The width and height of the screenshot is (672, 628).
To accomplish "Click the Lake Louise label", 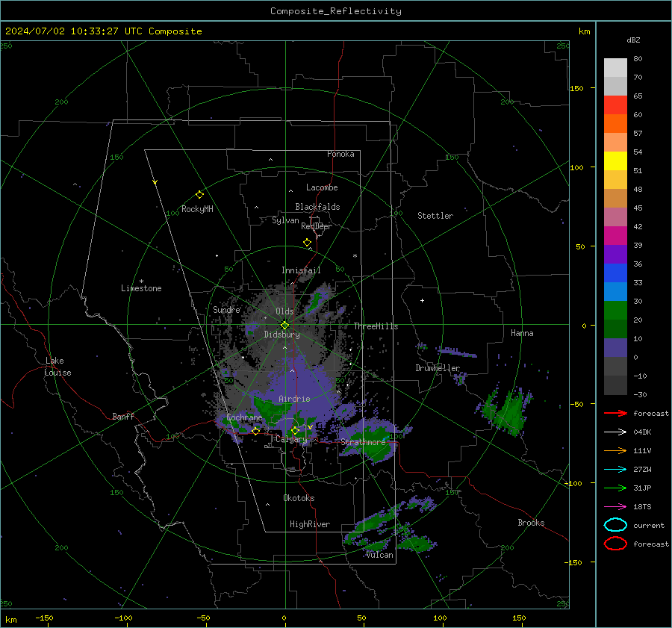I will (x=57, y=367).
